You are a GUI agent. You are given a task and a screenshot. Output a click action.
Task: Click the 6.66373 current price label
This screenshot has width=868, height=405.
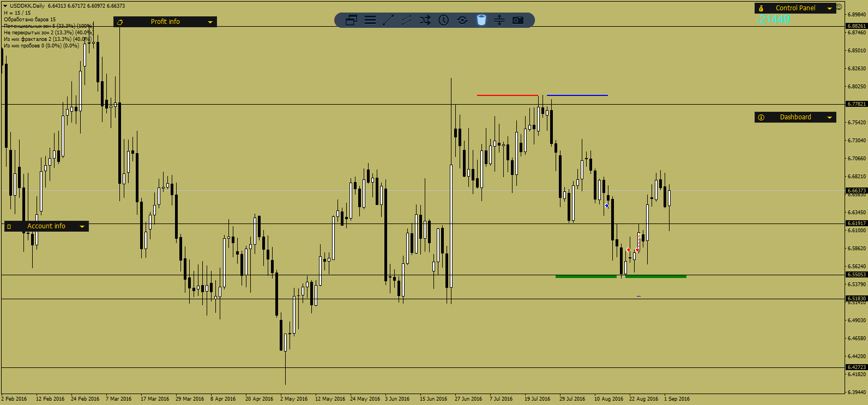tap(856, 191)
